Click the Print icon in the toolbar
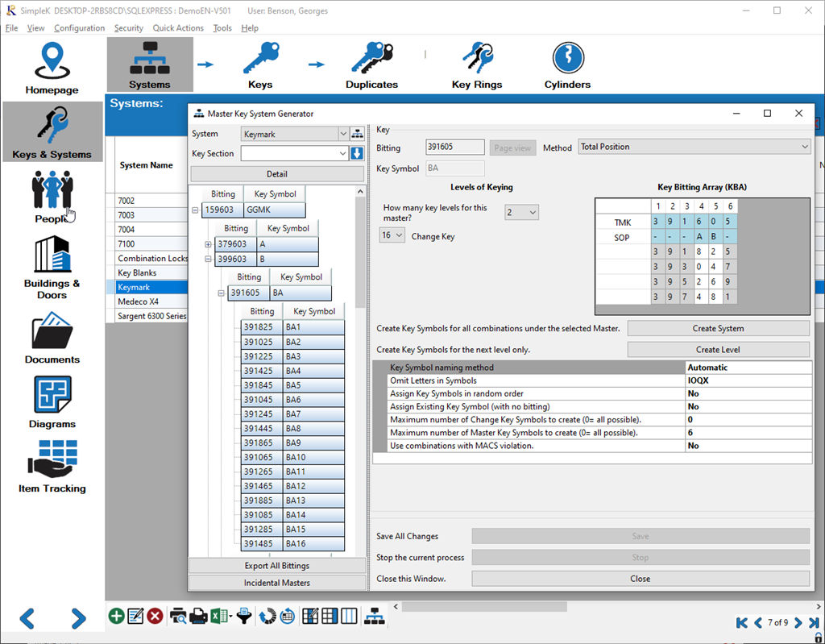Viewport: 825px width, 644px height. pyautogui.click(x=198, y=616)
